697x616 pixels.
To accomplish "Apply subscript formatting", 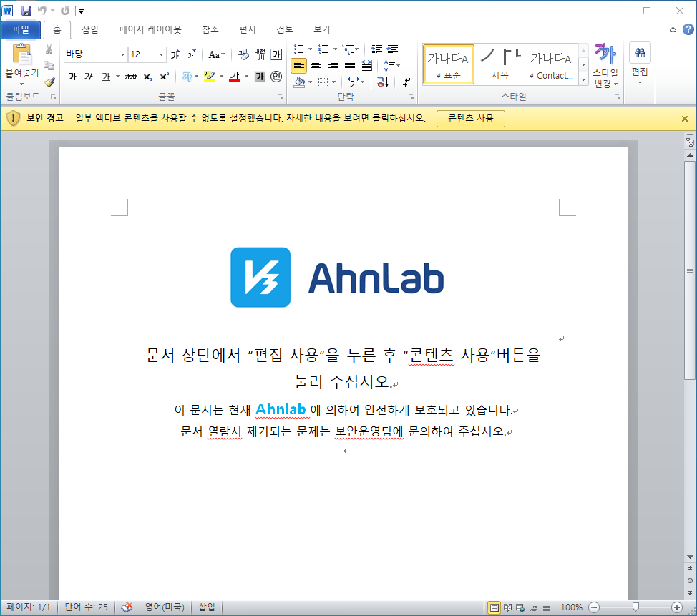I will pyautogui.click(x=147, y=77).
